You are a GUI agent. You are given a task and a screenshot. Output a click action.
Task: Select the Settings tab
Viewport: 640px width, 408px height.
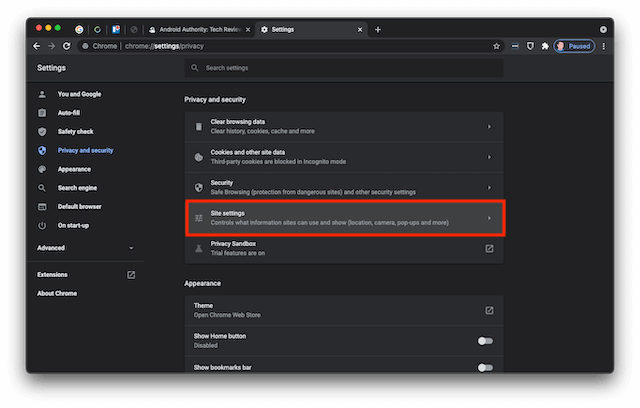click(312, 29)
